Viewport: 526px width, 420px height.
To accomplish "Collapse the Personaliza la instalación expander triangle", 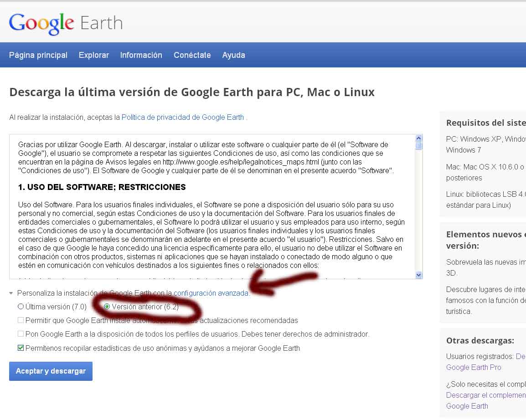I will click(x=11, y=293).
